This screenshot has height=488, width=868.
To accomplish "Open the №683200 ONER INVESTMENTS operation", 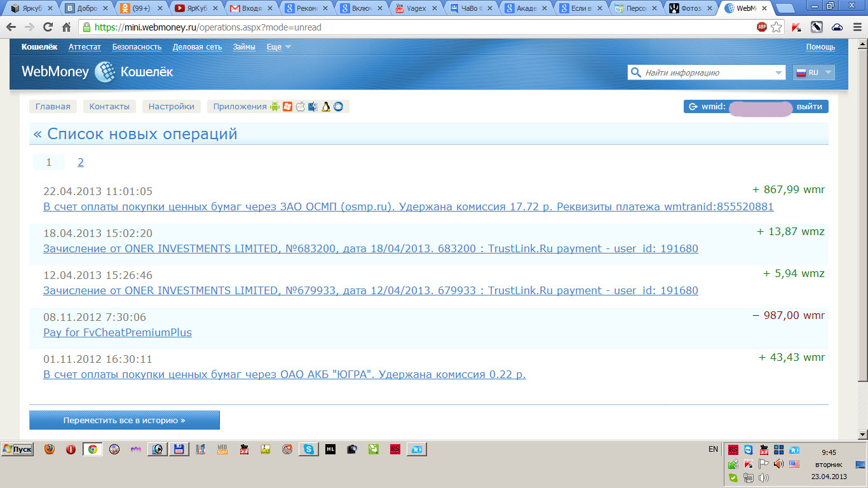I will 370,249.
